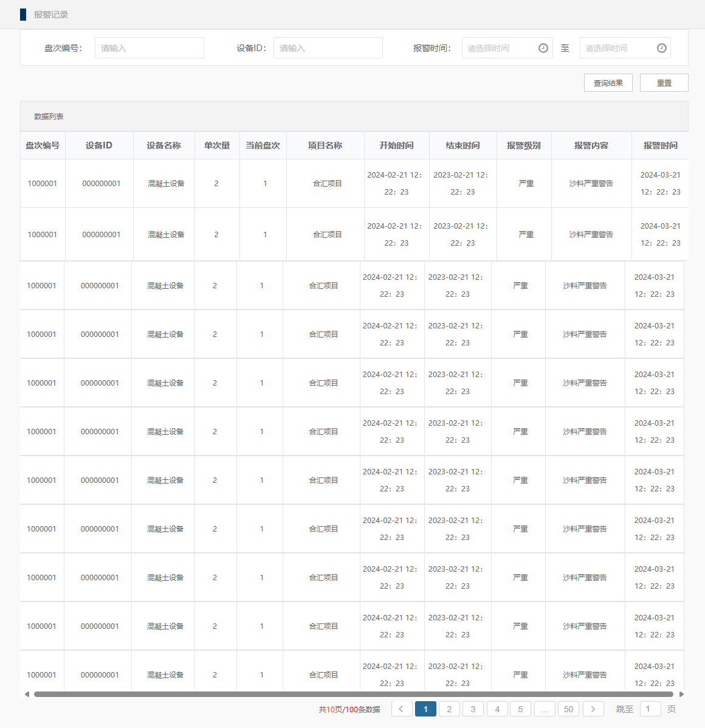Click the 查询结果 button
This screenshot has width=705, height=728.
(x=608, y=83)
